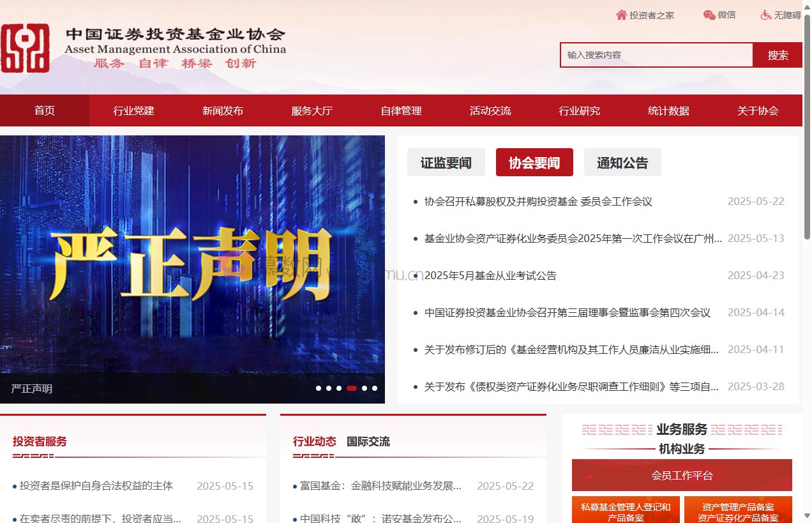The image size is (812, 523).
Task: Open the 会员工作平台 member platform
Action: pos(681,475)
